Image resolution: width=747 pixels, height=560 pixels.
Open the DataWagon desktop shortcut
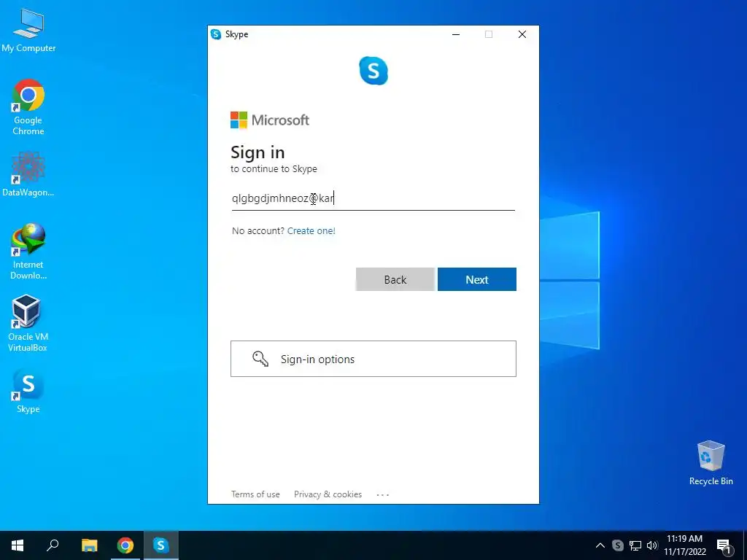[x=28, y=174]
